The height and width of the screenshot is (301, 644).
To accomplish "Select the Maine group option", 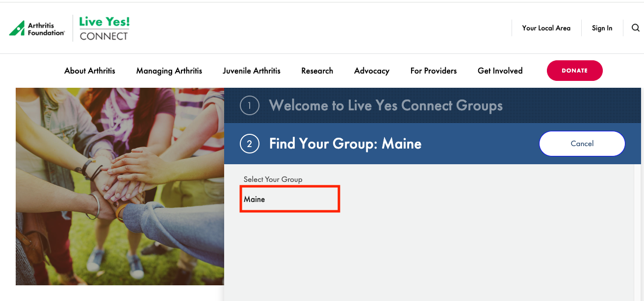I will pos(255,199).
